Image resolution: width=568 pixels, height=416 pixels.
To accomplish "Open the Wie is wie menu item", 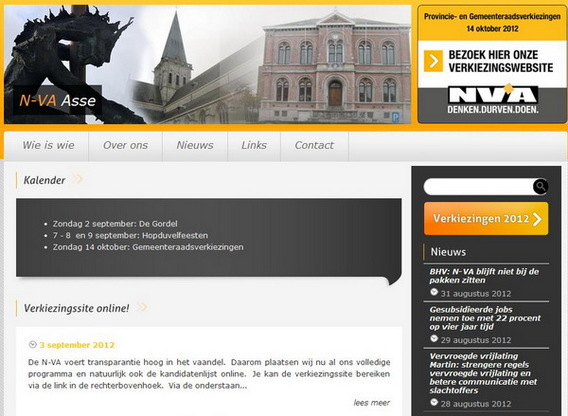I will click(x=48, y=145).
